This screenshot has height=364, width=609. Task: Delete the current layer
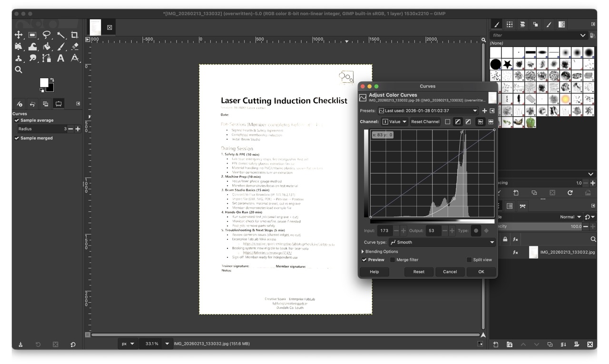(590, 344)
